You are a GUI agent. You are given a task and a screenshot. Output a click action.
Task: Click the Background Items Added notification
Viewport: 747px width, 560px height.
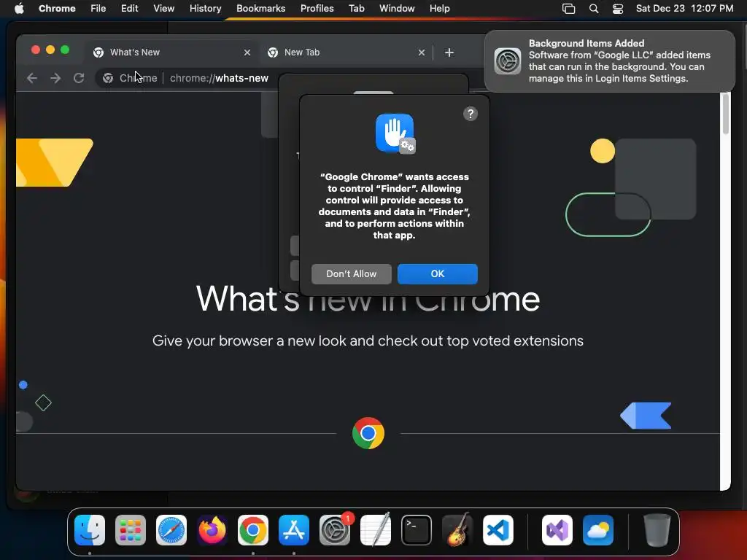(610, 61)
